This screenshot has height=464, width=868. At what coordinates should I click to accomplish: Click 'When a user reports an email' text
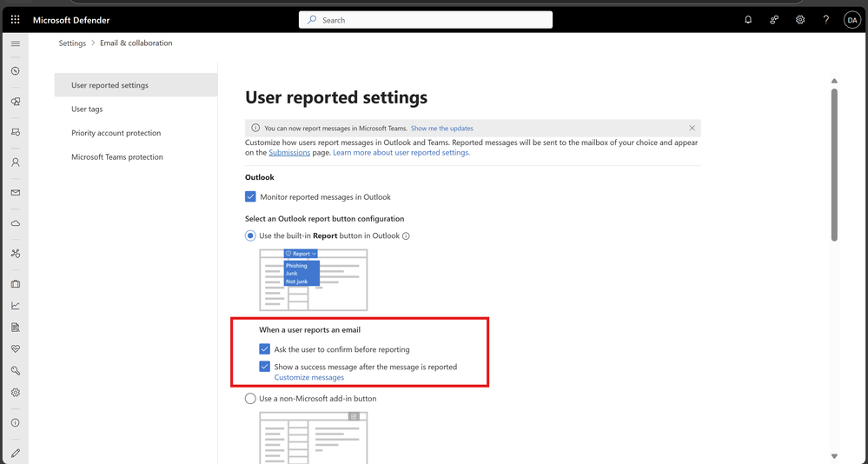[309, 330]
